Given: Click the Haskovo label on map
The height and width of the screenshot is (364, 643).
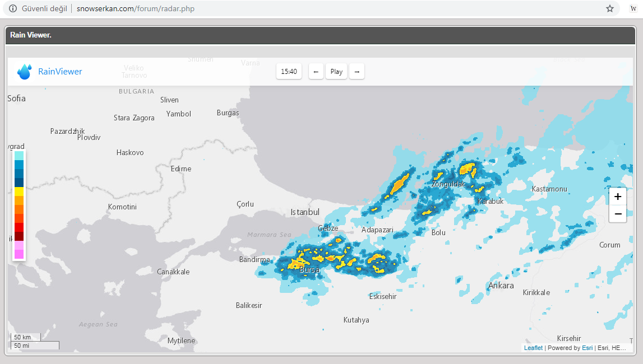Looking at the screenshot, I should point(130,153).
